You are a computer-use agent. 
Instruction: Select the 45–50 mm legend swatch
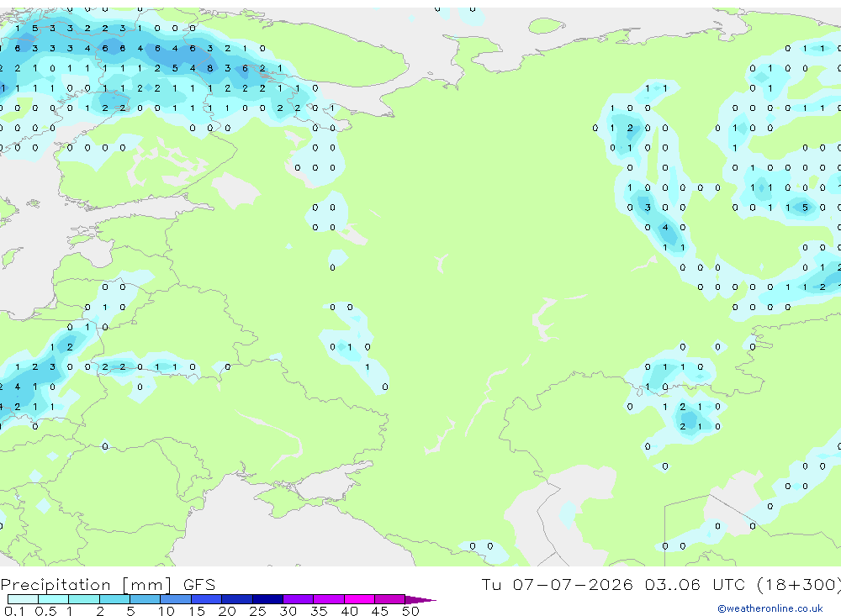point(390,599)
